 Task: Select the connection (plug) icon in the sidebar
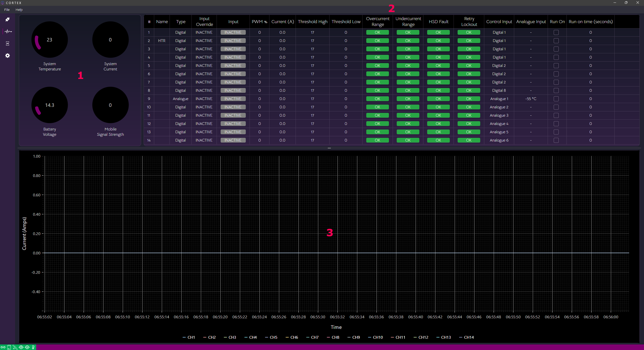click(x=8, y=19)
